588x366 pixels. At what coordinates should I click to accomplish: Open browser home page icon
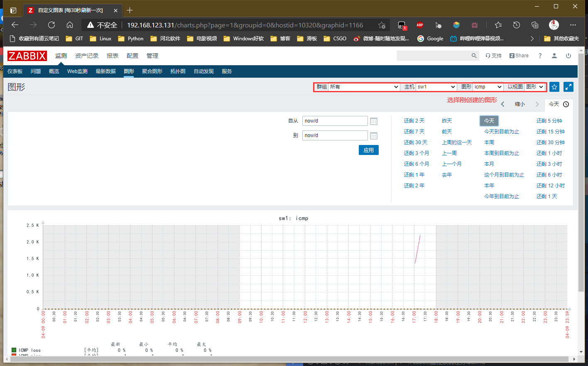[70, 25]
